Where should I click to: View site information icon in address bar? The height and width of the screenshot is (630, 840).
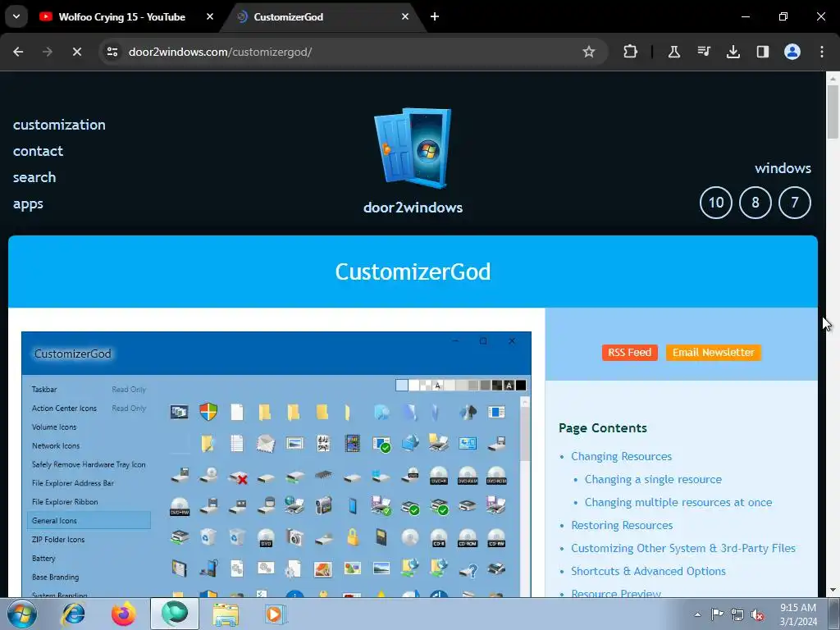tap(112, 52)
